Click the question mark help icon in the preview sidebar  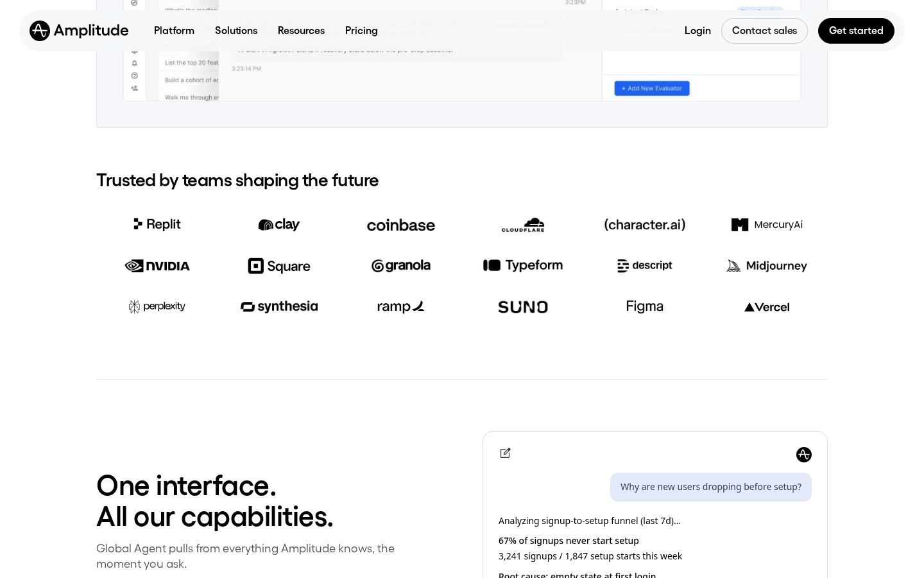pyautogui.click(x=134, y=76)
